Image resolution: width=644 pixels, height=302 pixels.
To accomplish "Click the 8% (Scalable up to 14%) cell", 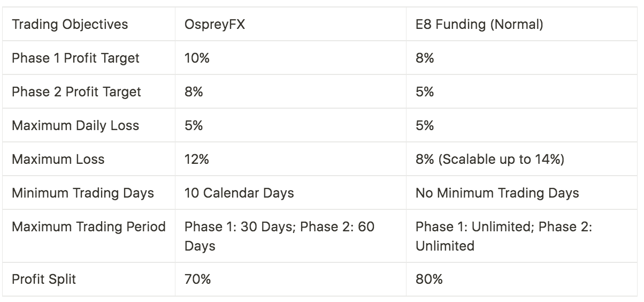I will [x=522, y=159].
